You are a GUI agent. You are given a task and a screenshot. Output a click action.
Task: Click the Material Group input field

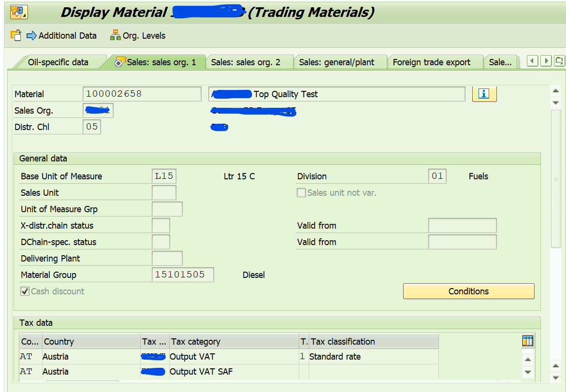(x=183, y=275)
